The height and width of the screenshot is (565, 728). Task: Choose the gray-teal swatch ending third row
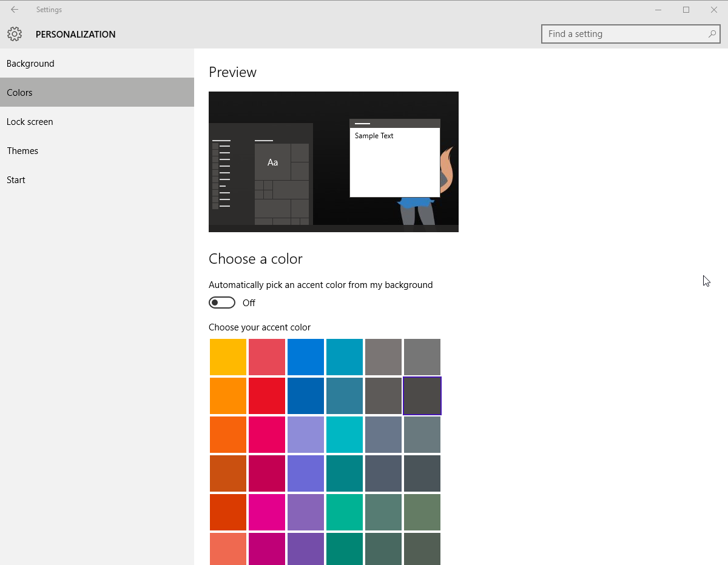point(422,435)
